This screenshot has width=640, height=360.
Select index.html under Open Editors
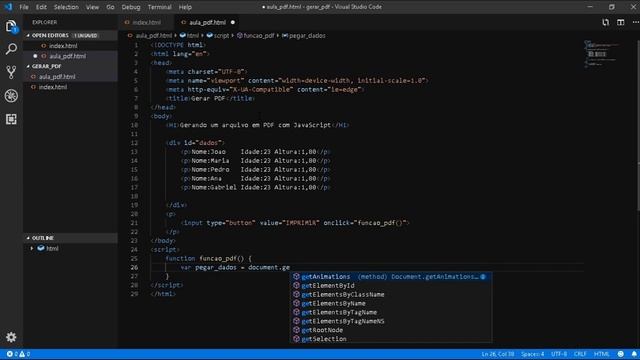[70, 46]
